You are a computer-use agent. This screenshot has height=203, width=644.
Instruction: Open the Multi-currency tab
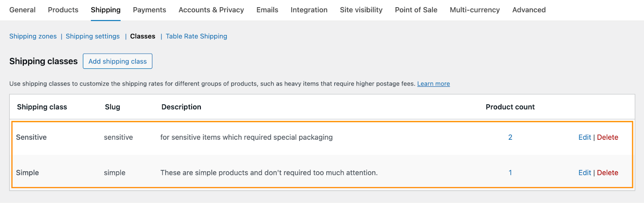coord(475,10)
